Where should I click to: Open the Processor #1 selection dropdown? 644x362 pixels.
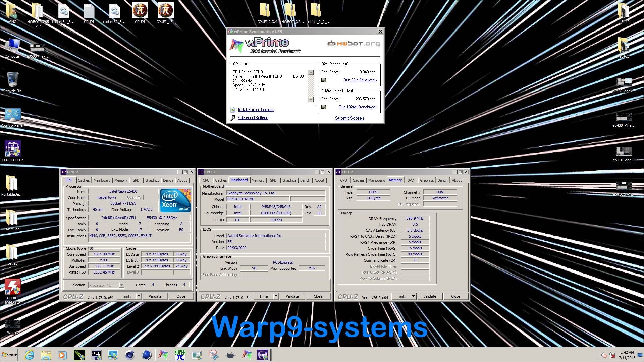click(106, 285)
